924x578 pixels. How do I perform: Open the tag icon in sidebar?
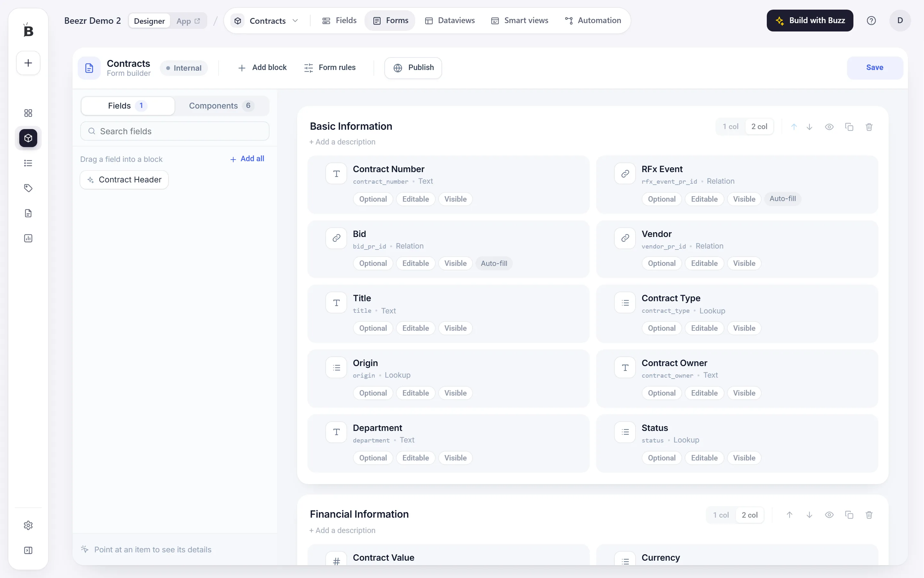click(x=28, y=188)
